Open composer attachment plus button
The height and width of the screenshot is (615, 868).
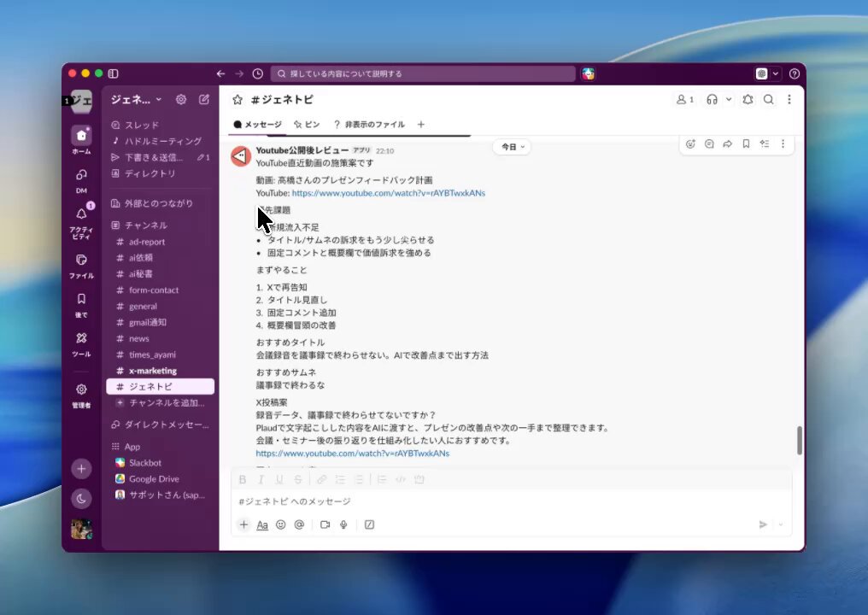(243, 524)
